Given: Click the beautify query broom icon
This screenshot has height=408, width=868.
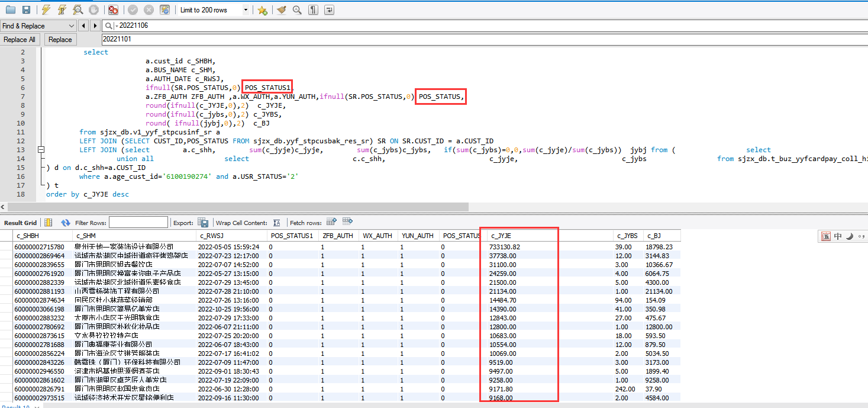Looking at the screenshot, I should 282,10.
